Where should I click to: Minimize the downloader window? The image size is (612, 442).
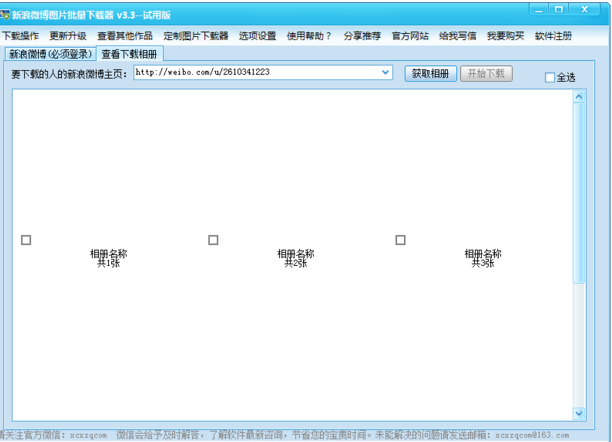tap(539, 9)
